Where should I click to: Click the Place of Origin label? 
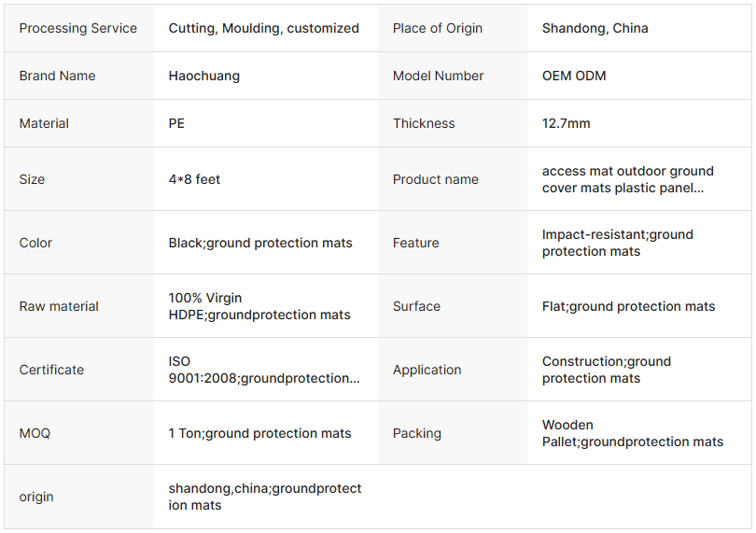pos(438,28)
